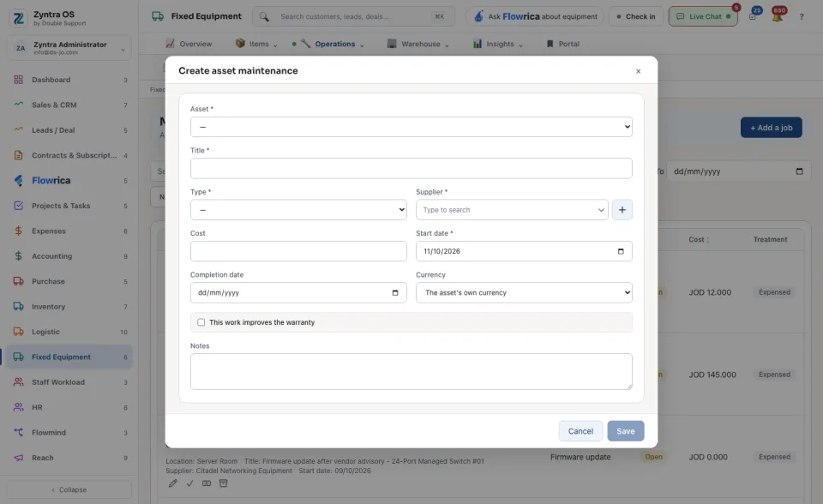Screen dimensions: 823x504
Task: Open the Type dropdown
Action: 298,210
